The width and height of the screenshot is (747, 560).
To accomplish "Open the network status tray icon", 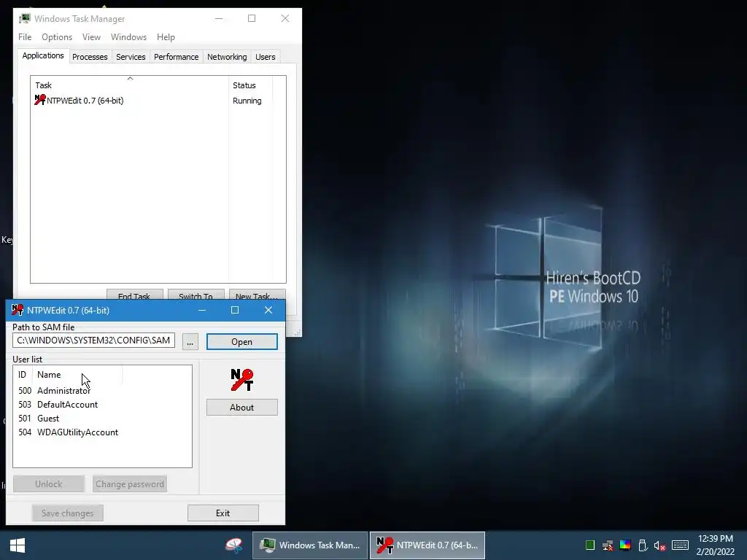I will coord(608,545).
